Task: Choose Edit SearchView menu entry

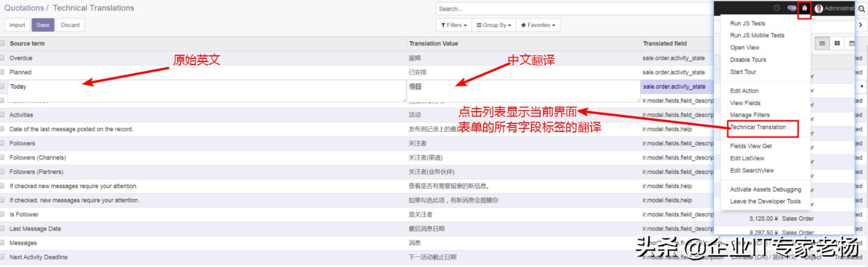Action: (x=752, y=171)
